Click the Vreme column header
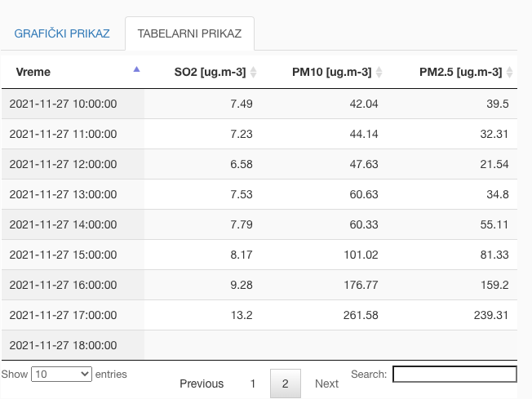This screenshot has width=532, height=399. 33,72
